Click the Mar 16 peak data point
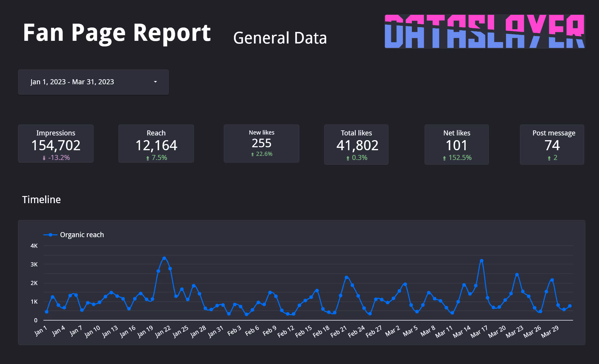 click(481, 261)
